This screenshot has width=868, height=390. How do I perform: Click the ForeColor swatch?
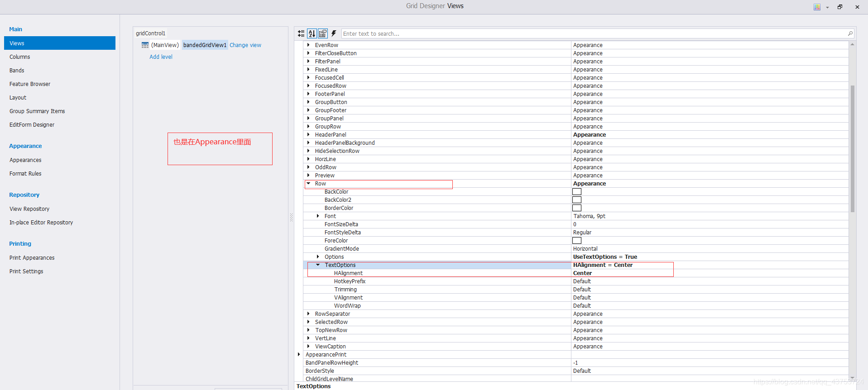point(577,241)
